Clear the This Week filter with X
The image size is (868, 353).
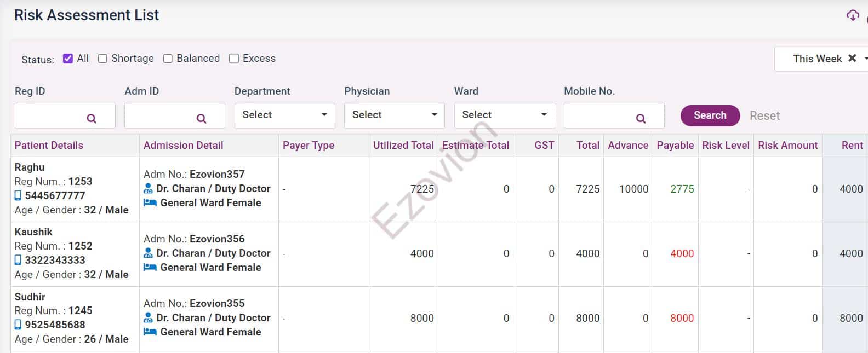(x=852, y=58)
